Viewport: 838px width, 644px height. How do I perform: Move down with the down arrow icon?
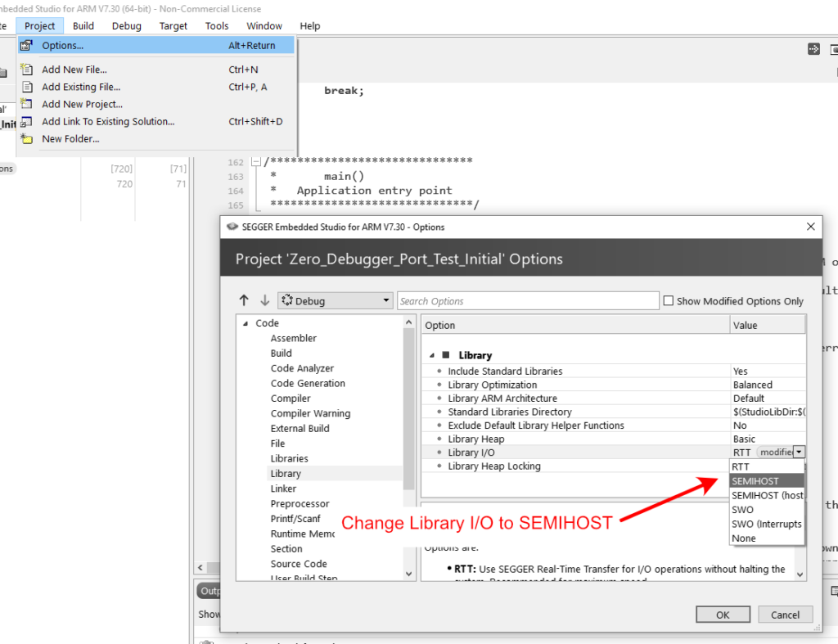click(x=264, y=300)
